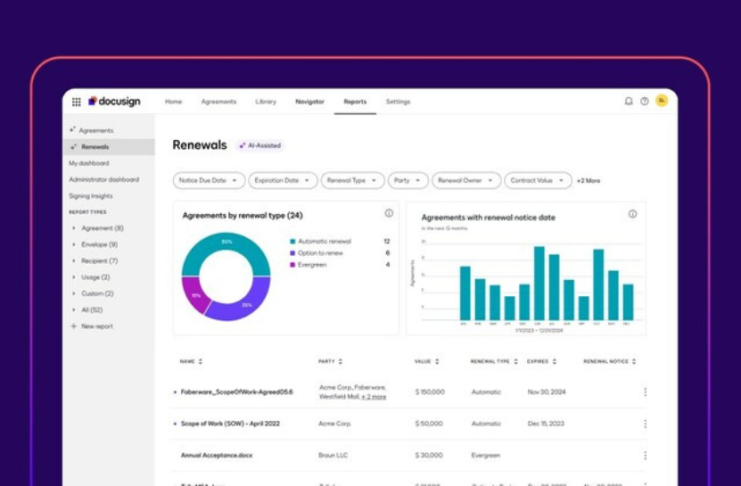Open the app launcher grid icon
The image size is (741, 486).
[x=77, y=102]
